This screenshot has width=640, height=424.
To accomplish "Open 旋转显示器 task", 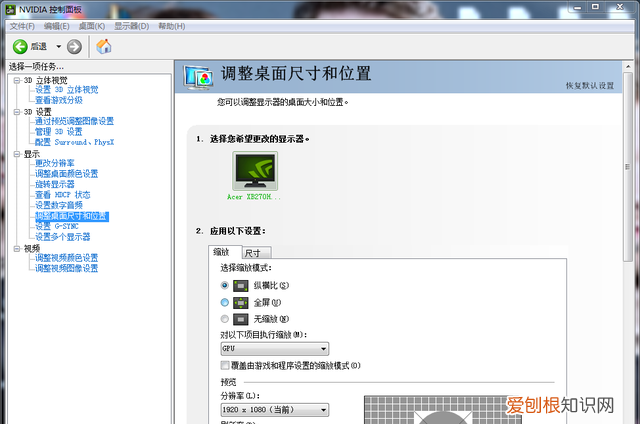I will click(x=55, y=184).
